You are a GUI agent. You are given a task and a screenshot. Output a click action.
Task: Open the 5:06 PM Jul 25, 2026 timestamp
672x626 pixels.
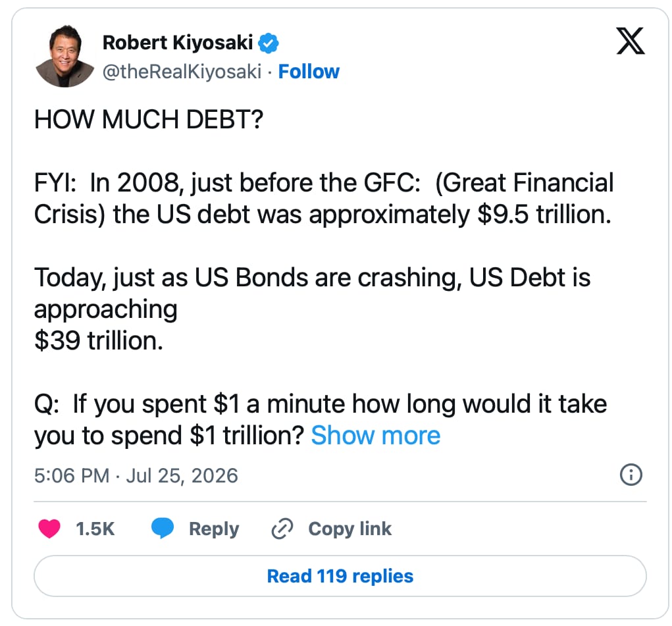coord(136,475)
